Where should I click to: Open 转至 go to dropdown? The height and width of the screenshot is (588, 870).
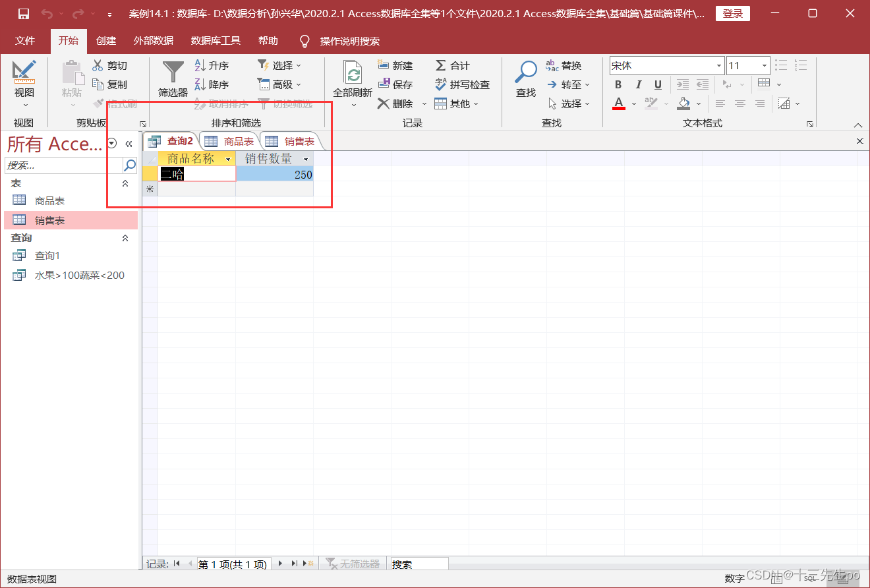click(568, 84)
